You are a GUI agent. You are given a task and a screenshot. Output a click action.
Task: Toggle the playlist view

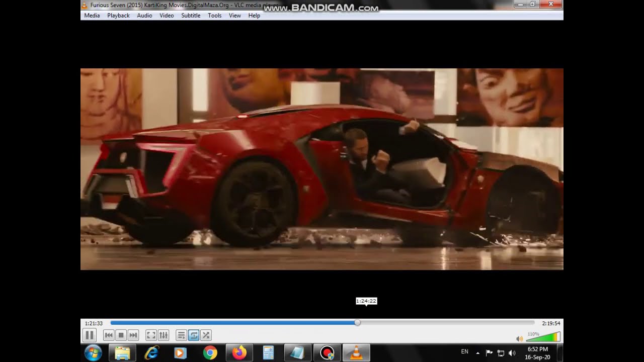pos(181,335)
